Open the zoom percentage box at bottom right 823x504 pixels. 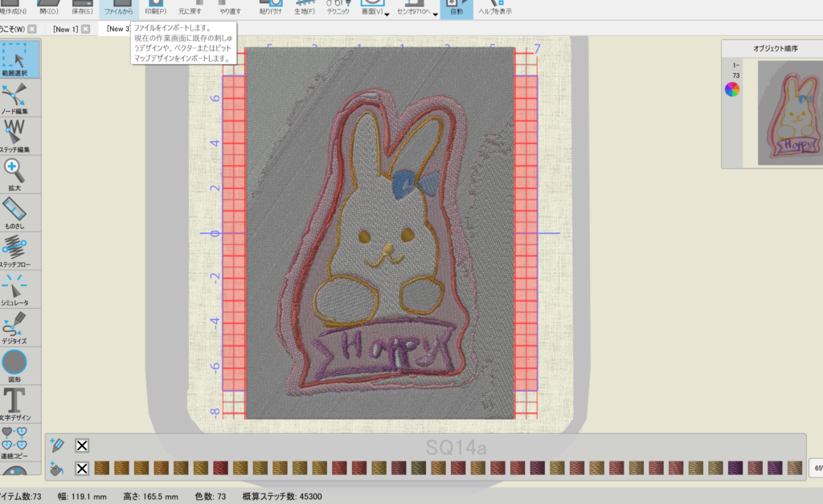[x=816, y=468]
